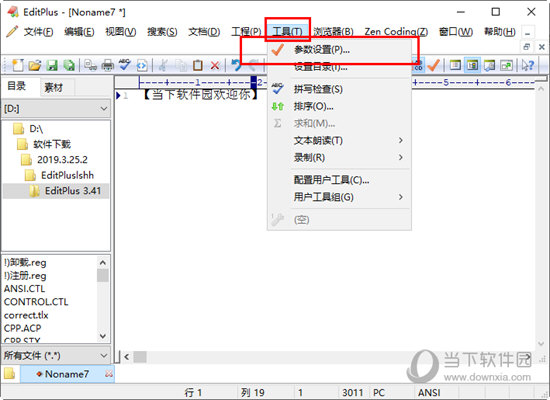Select 参数设置(P)... menu entry
Image resolution: width=550 pixels, height=400 pixels.
(340, 50)
